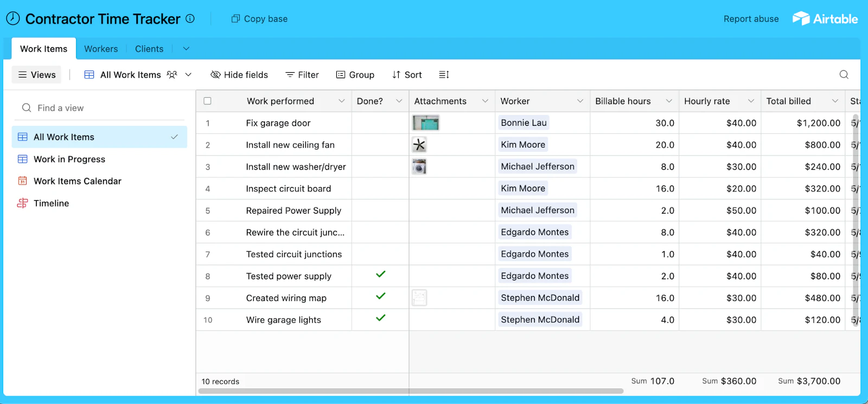
Task: Expand the Done? column menu
Action: (399, 101)
